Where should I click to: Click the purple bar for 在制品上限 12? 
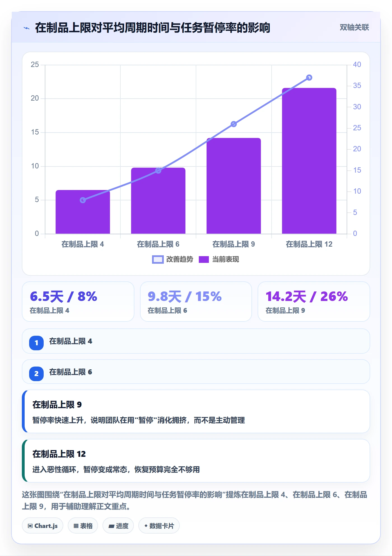tap(309, 161)
